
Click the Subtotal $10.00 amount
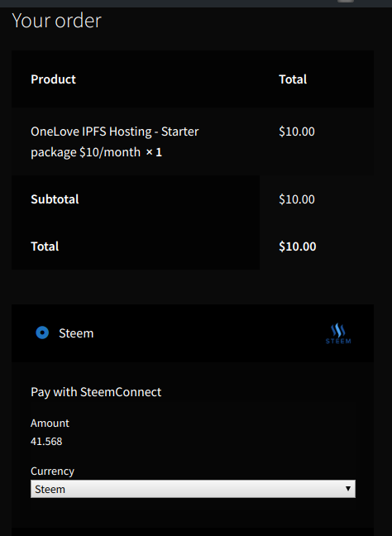(x=297, y=199)
